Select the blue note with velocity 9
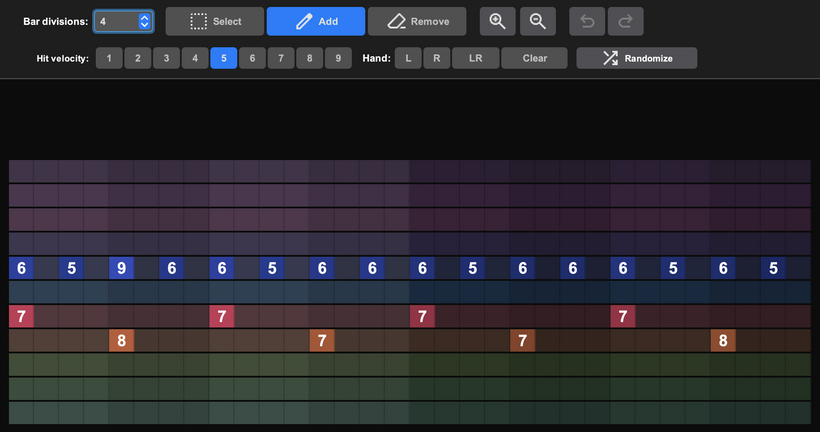The width and height of the screenshot is (820, 432). (121, 268)
